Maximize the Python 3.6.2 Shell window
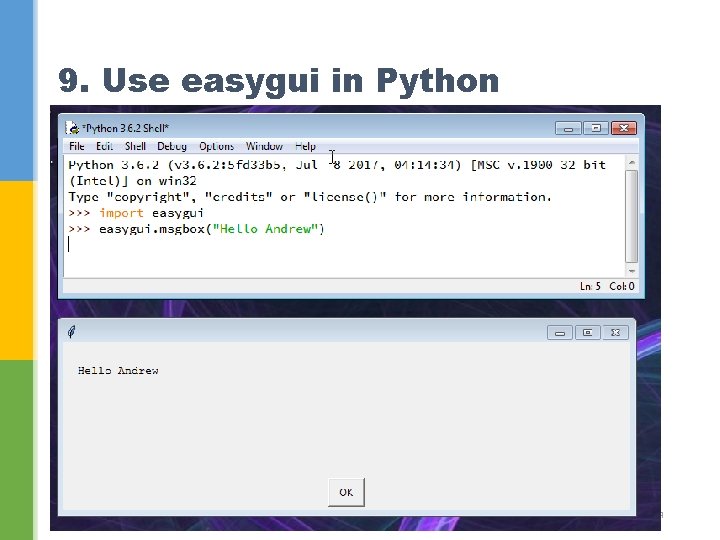The height and width of the screenshot is (540, 720). (596, 128)
